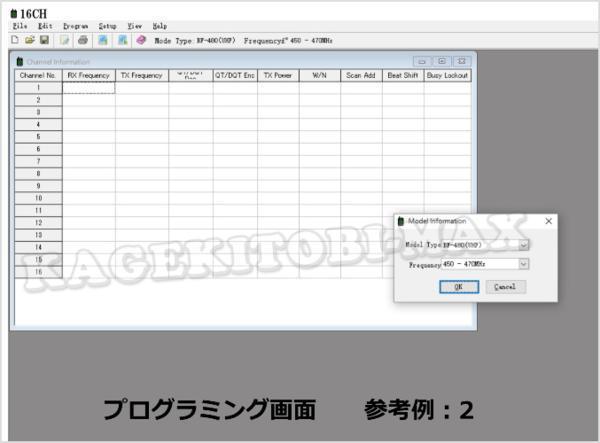Click the Busy Lockout column header
Viewport: 600px width, 443px height.
click(x=447, y=75)
